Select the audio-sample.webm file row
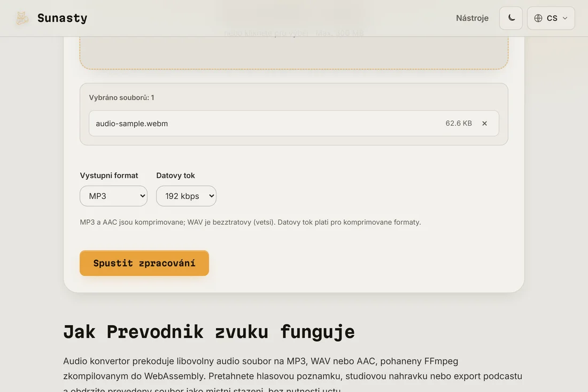Viewport: 588px width, 392px height. (x=293, y=124)
